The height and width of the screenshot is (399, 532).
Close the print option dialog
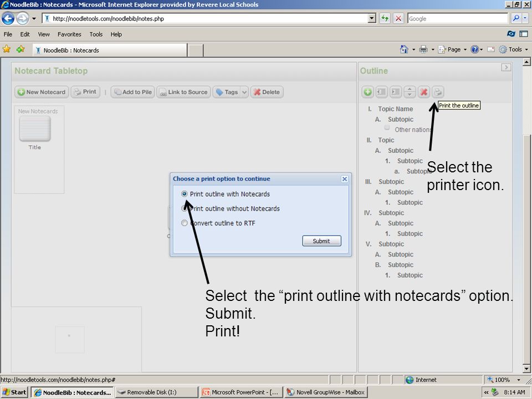344,179
